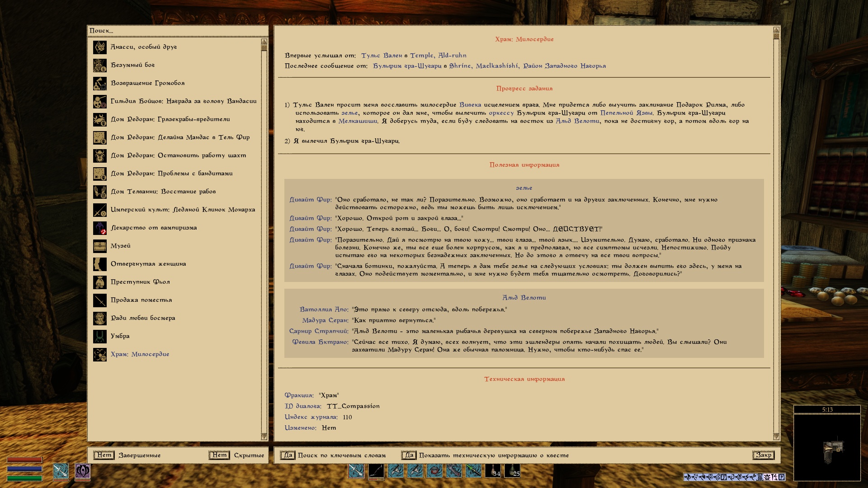This screenshot has width=868, height=488.
Task: Click active magic spell icon in HUD
Action: [x=82, y=471]
